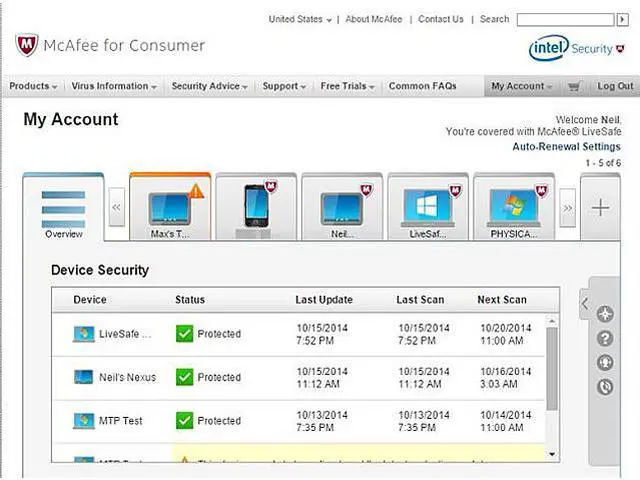Image resolution: width=640 pixels, height=480 pixels.
Task: Open the My Account dropdown
Action: tap(522, 87)
